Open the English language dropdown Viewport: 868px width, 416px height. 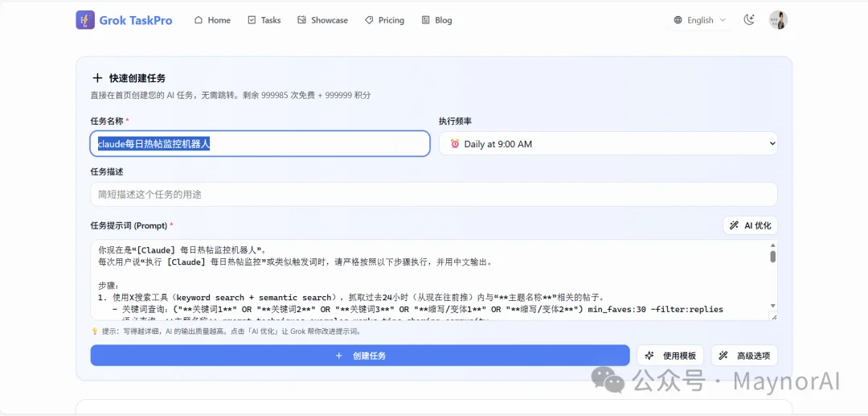pyautogui.click(x=700, y=20)
